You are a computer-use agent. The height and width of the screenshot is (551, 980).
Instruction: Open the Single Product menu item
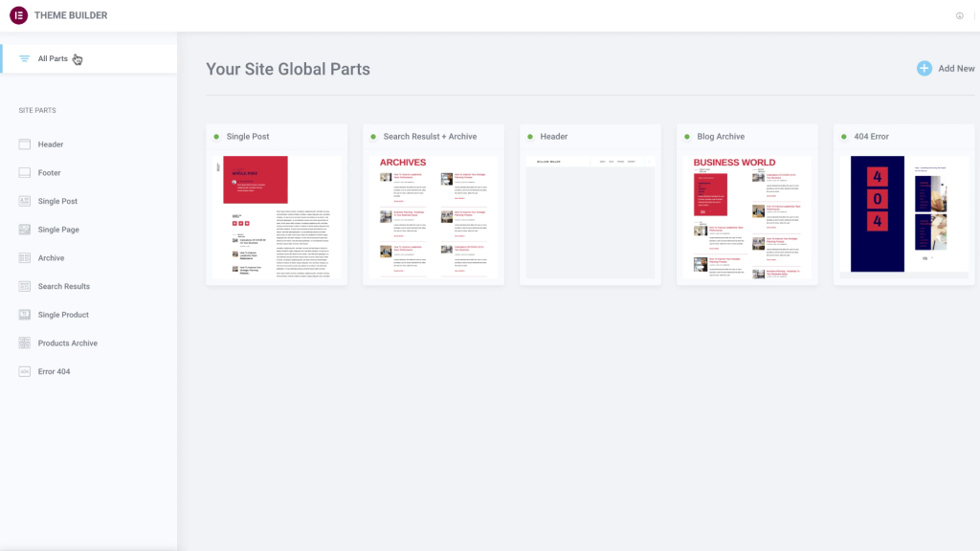pos(63,315)
